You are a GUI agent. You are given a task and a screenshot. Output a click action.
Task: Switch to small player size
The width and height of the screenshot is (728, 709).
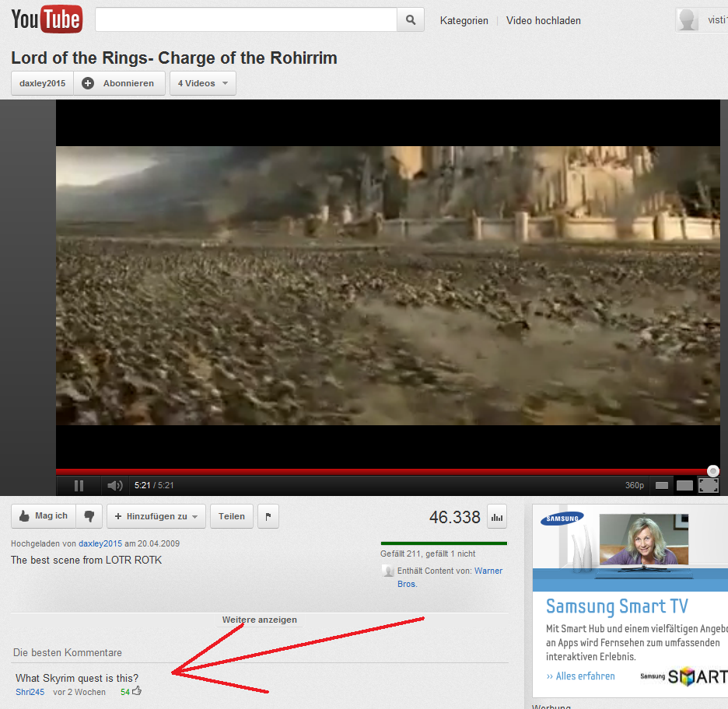(x=662, y=485)
